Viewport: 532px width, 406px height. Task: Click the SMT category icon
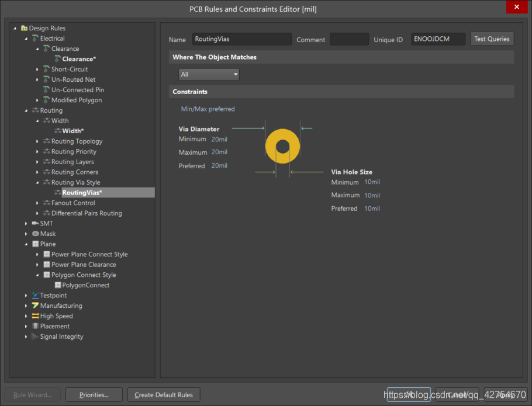click(35, 223)
